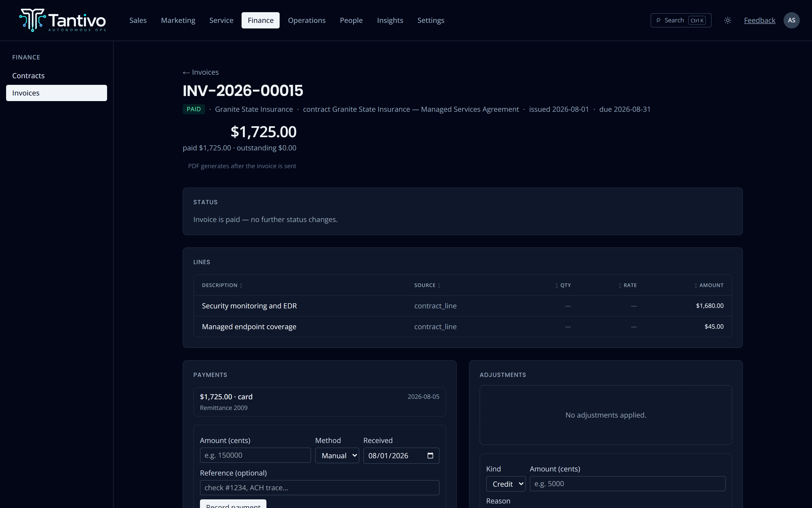Open the Operations menu

click(307, 21)
